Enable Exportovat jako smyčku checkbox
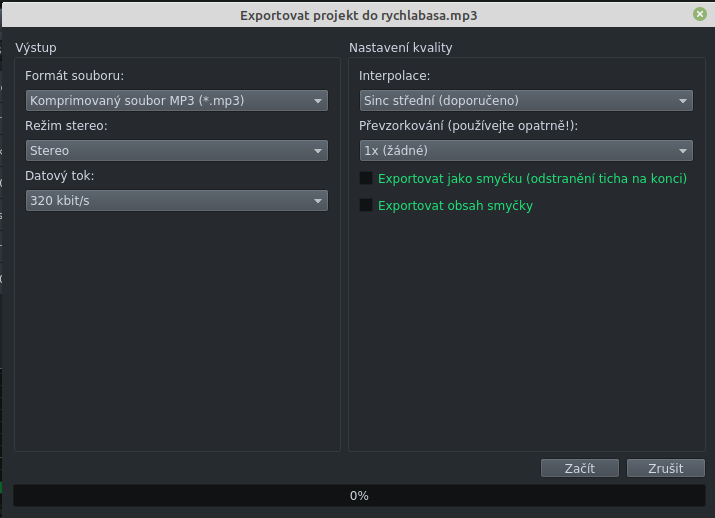This screenshot has height=518, width=715. pyautogui.click(x=366, y=179)
